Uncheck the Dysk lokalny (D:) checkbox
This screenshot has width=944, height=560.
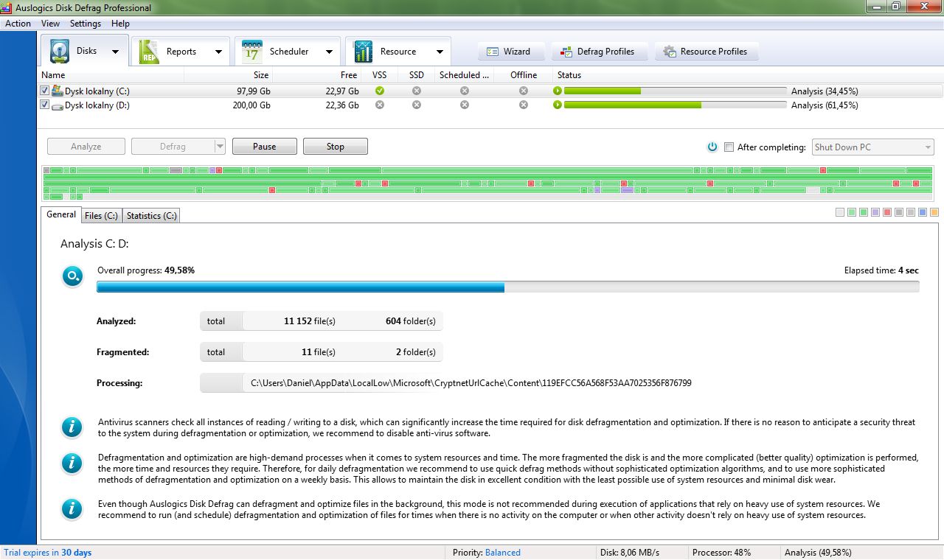[x=45, y=105]
